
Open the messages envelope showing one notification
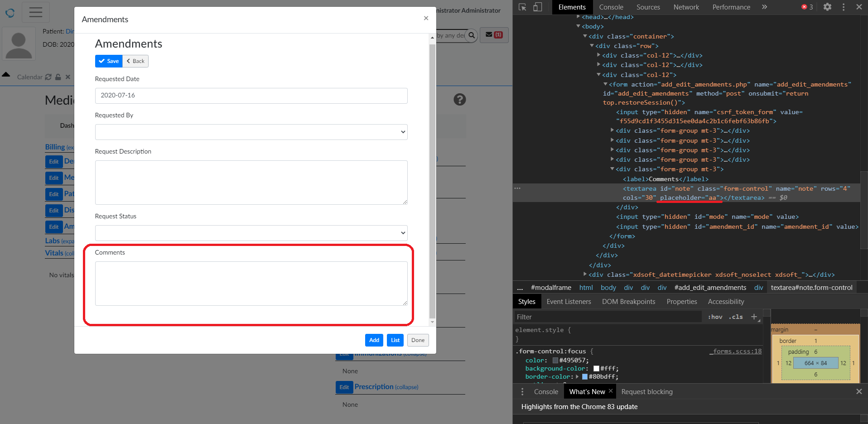click(x=494, y=35)
